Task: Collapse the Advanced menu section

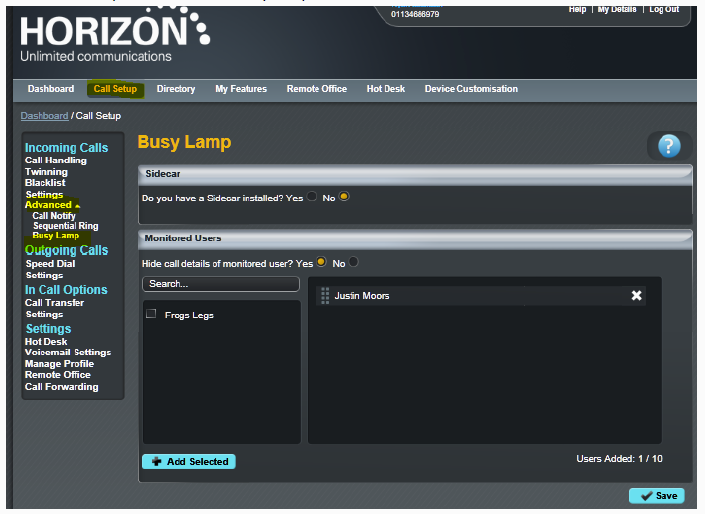Action: (52, 205)
